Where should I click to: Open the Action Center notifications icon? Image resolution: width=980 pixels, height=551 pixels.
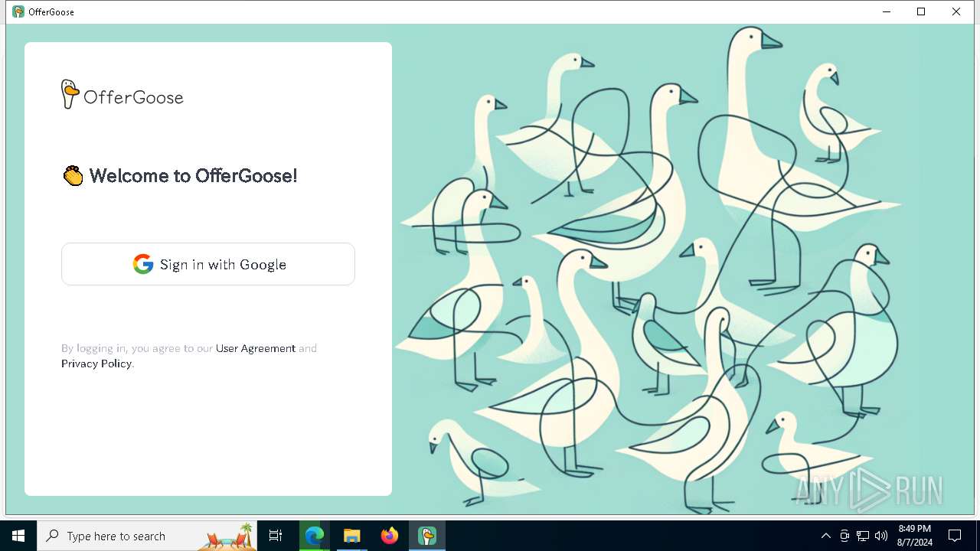(955, 536)
